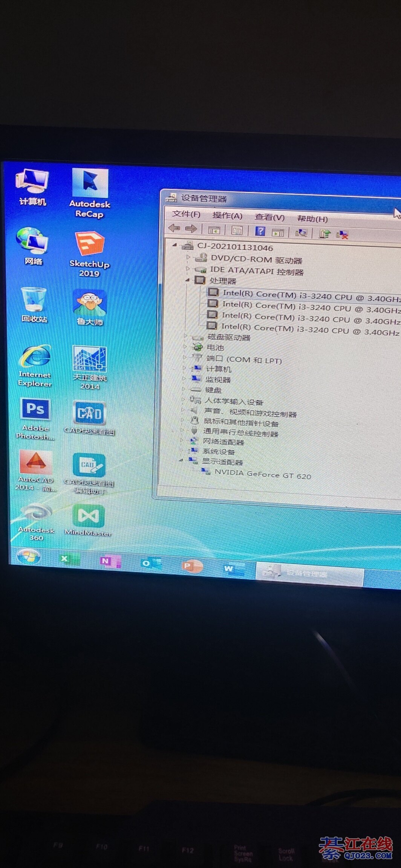Select the NVIDIA GeForce GT 620 device
This screenshot has height=868, width=401.
click(x=262, y=475)
